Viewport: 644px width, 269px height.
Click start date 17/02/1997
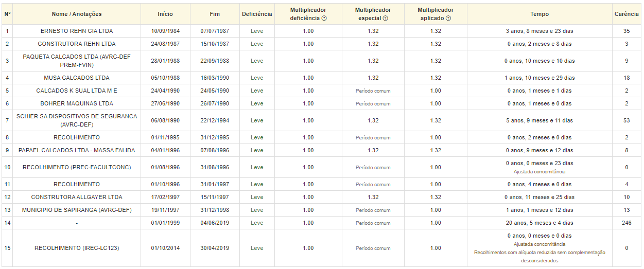coord(165,197)
